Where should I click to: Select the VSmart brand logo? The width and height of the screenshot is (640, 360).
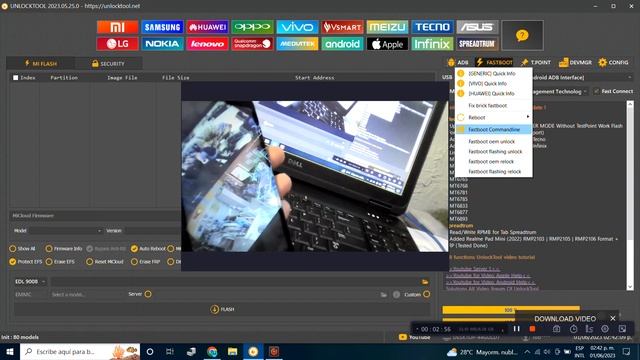click(x=342, y=27)
